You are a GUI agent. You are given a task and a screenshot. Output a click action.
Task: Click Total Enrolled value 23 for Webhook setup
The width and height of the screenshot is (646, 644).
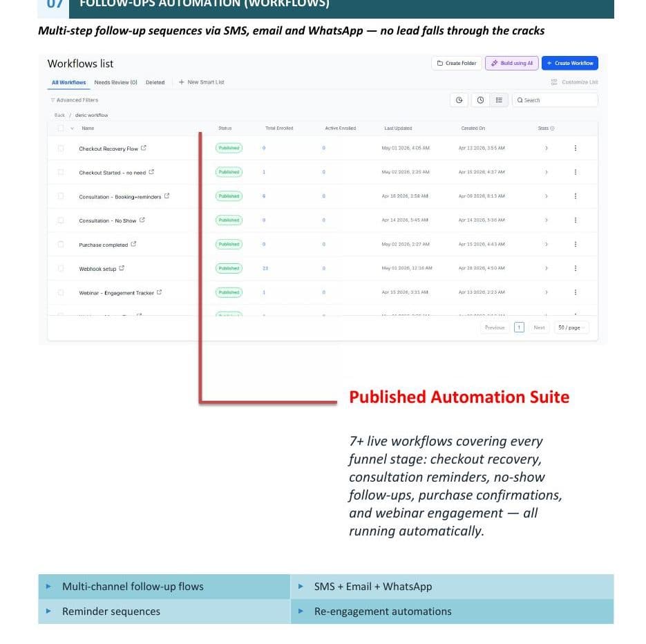[265, 268]
